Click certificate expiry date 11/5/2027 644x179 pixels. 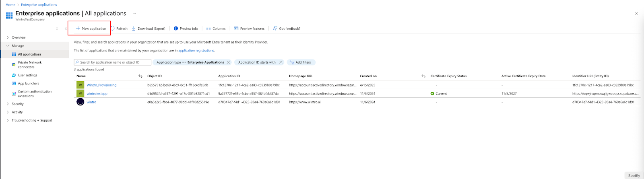tap(509, 94)
